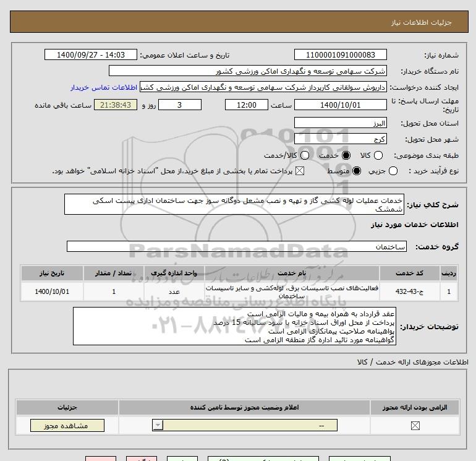
Task: Click the response deadline date 1400/10/01 field
Action: [x=340, y=105]
